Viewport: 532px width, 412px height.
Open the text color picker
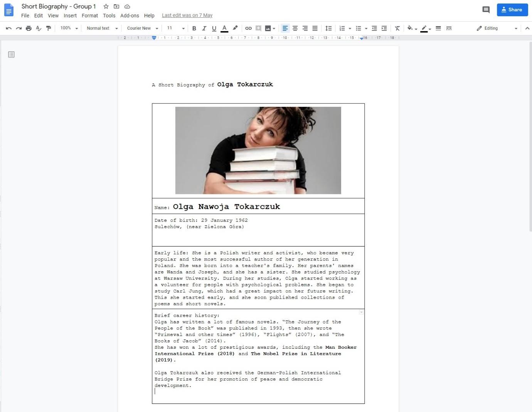(224, 28)
